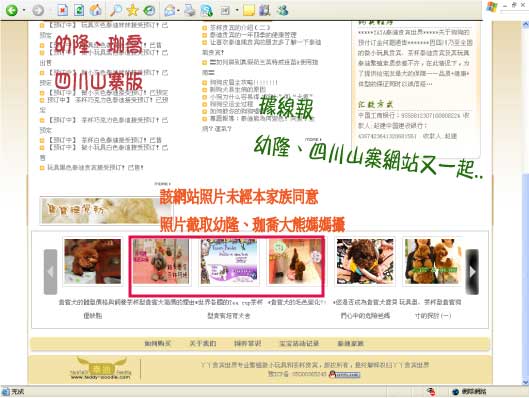The image size is (529, 398).
Task: Open the History icon in toolbar
Action: [x=149, y=10]
